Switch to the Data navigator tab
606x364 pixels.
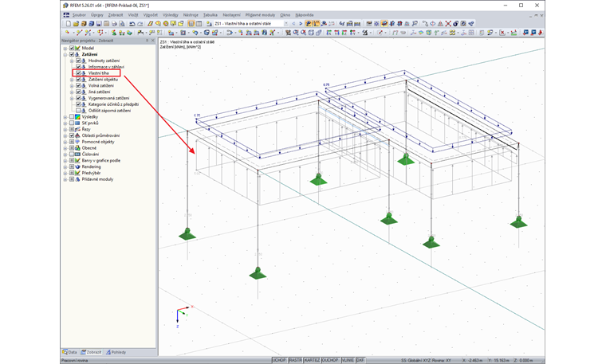click(x=70, y=352)
